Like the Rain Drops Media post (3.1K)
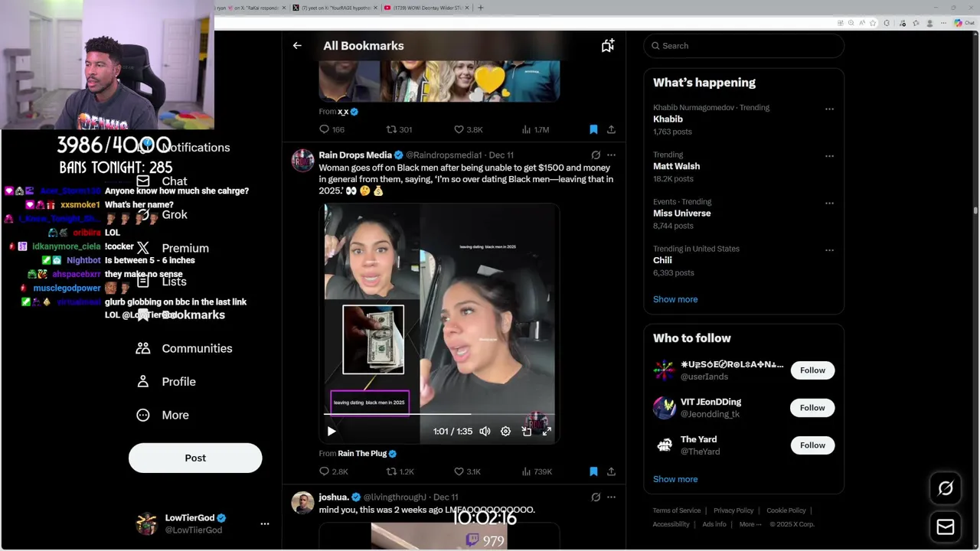The width and height of the screenshot is (980, 551). click(467, 471)
